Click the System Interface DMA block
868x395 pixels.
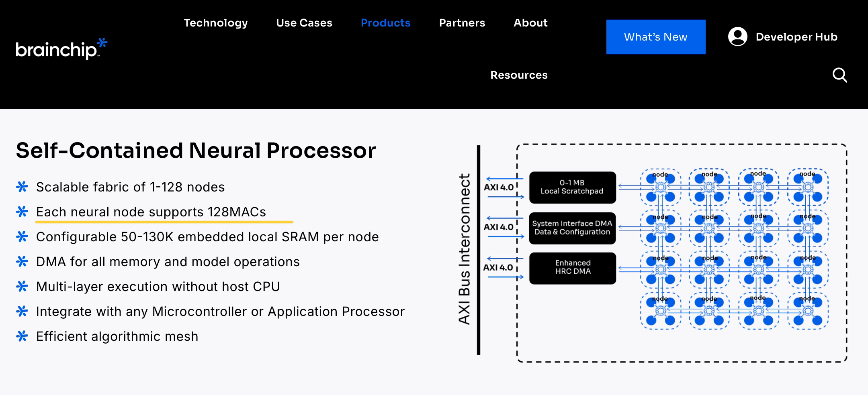(572, 228)
